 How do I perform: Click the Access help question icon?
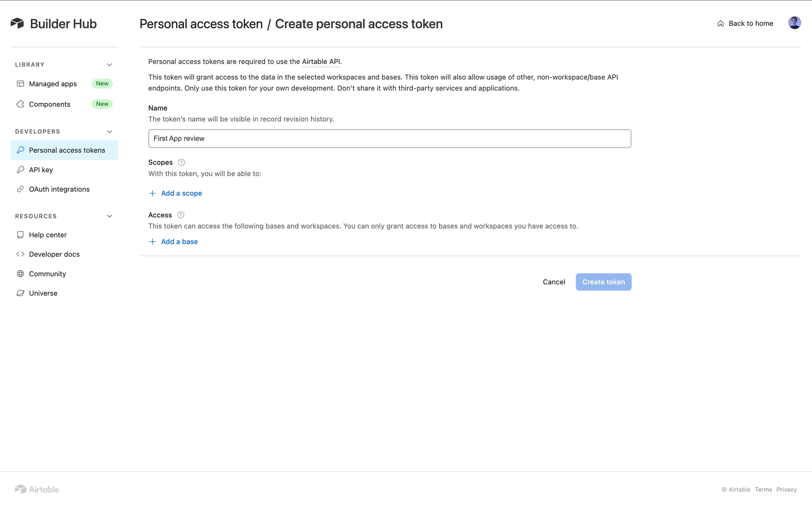(181, 215)
